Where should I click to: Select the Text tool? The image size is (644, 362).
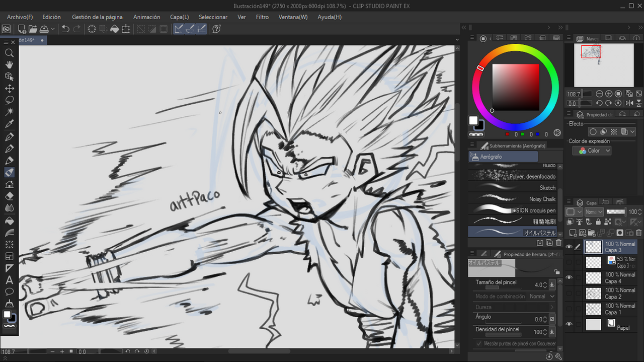(9, 280)
